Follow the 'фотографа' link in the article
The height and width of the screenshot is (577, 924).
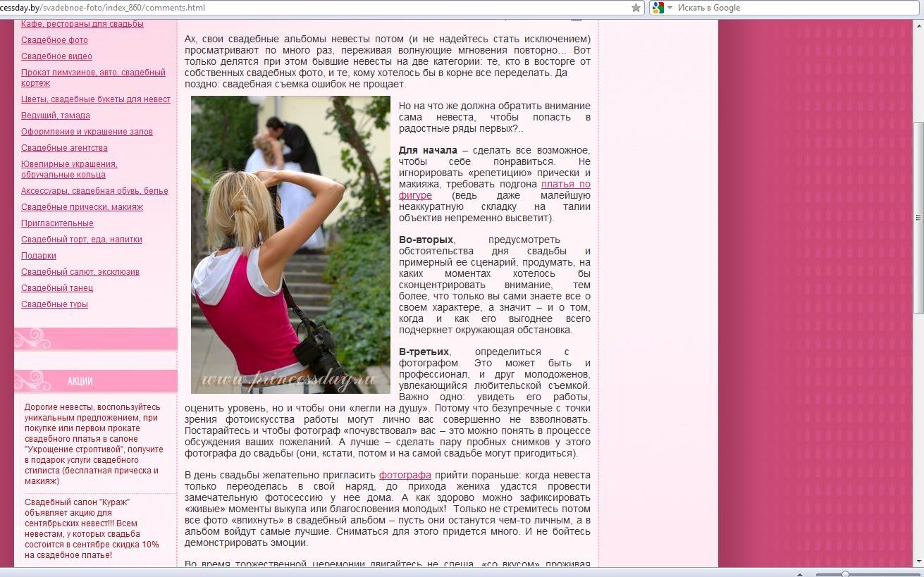405,476
